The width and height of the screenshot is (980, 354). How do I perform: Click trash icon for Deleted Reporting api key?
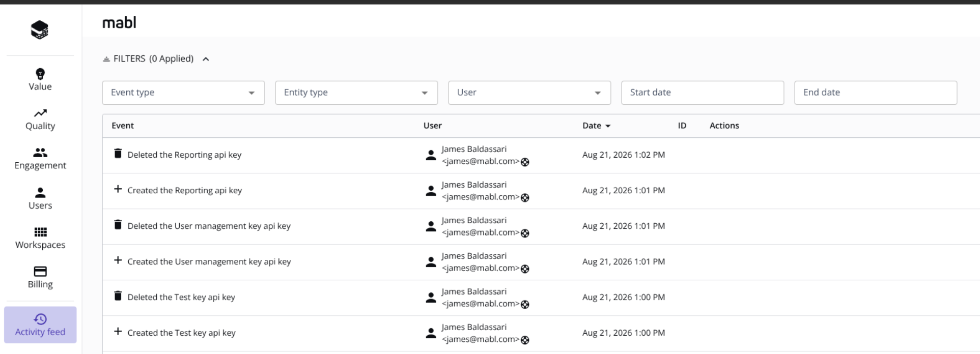tap(118, 153)
